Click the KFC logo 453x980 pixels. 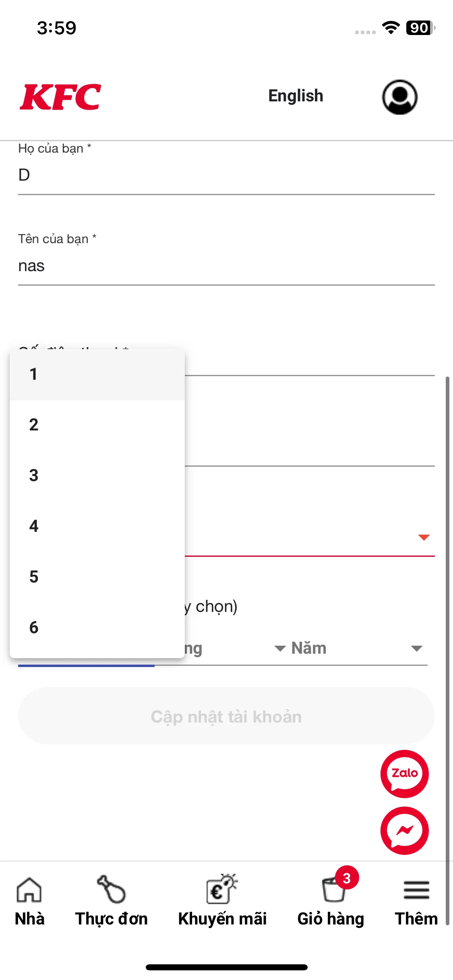click(x=61, y=96)
